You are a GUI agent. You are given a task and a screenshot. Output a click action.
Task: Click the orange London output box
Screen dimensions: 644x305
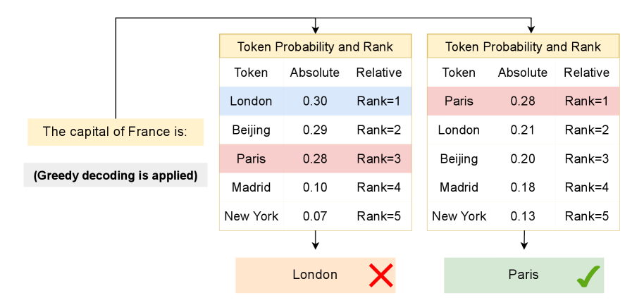click(x=315, y=275)
